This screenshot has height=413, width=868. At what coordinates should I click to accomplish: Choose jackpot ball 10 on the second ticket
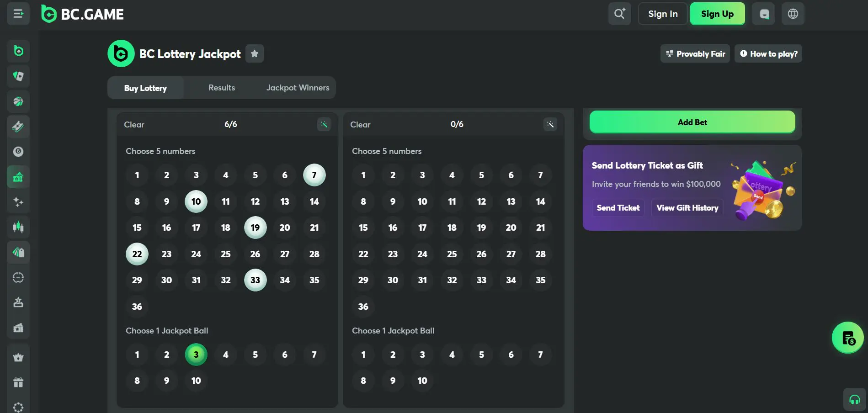coord(422,381)
